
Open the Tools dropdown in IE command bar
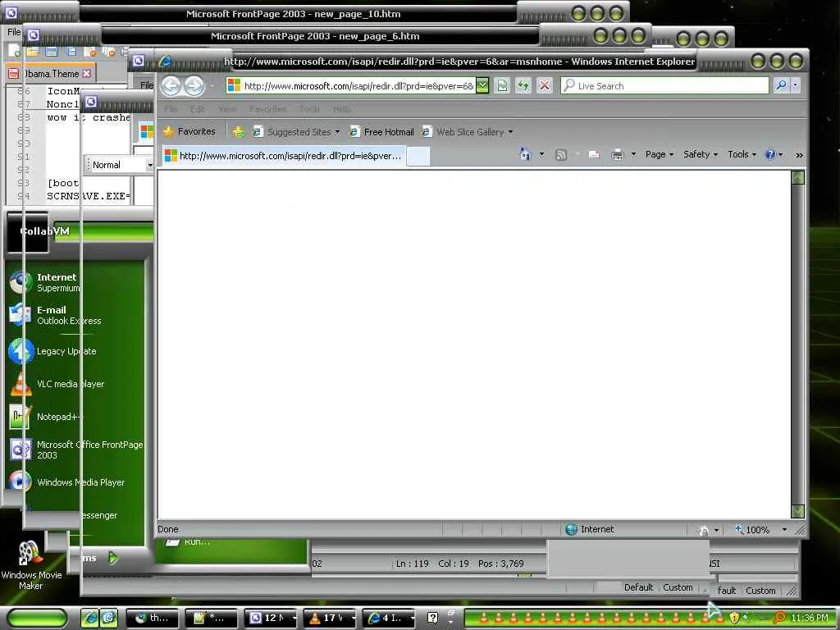(742, 154)
